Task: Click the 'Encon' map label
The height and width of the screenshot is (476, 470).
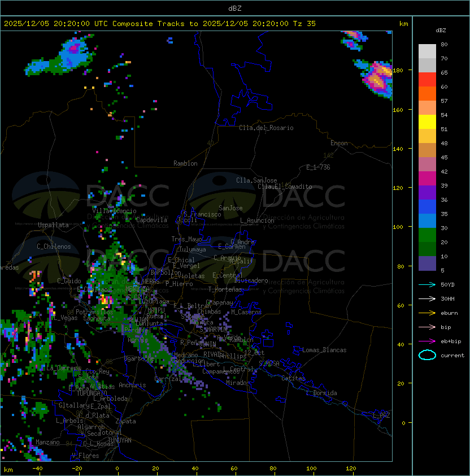Action: (339, 143)
